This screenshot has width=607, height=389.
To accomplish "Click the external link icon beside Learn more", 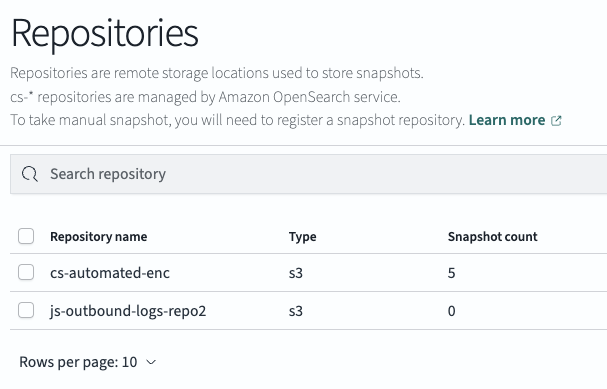I will [x=556, y=121].
